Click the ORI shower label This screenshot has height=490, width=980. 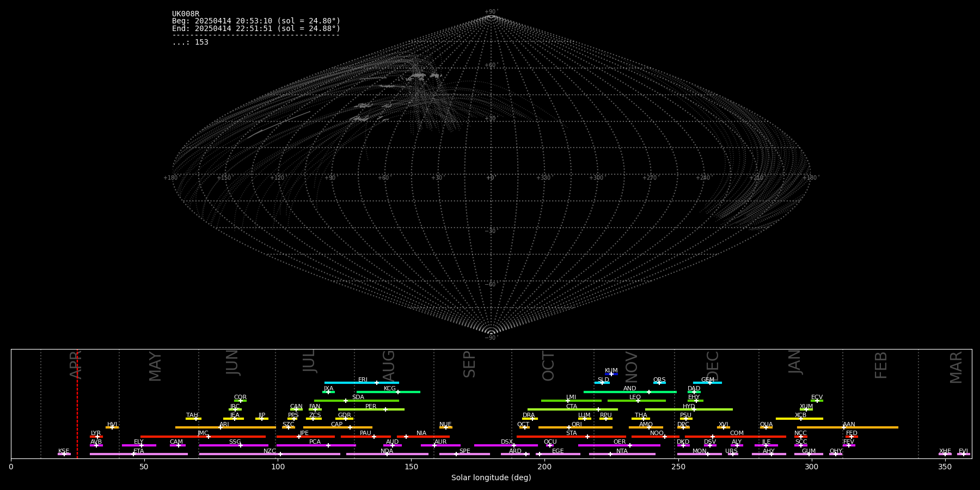[x=577, y=425]
